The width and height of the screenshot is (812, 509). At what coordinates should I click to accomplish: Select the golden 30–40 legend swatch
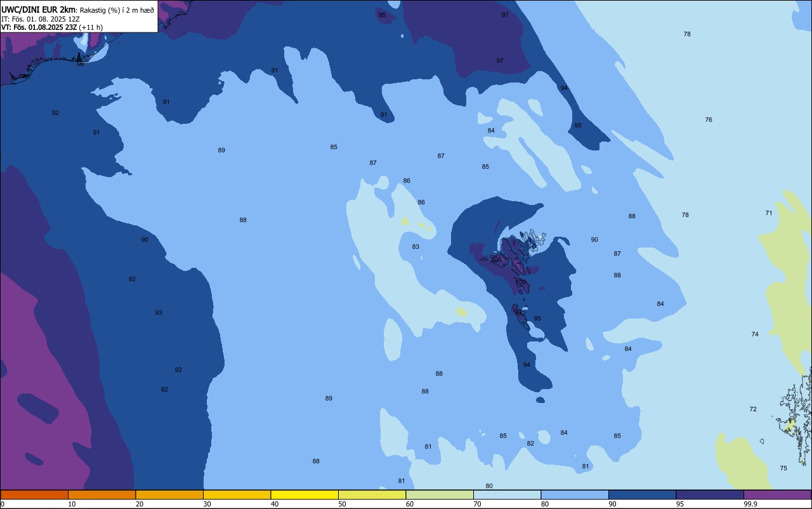click(237, 494)
